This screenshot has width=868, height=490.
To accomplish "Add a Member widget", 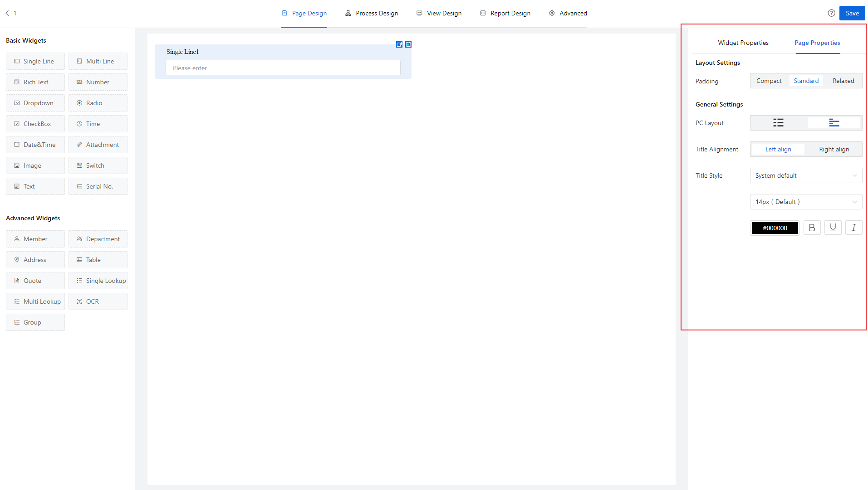I will [35, 239].
